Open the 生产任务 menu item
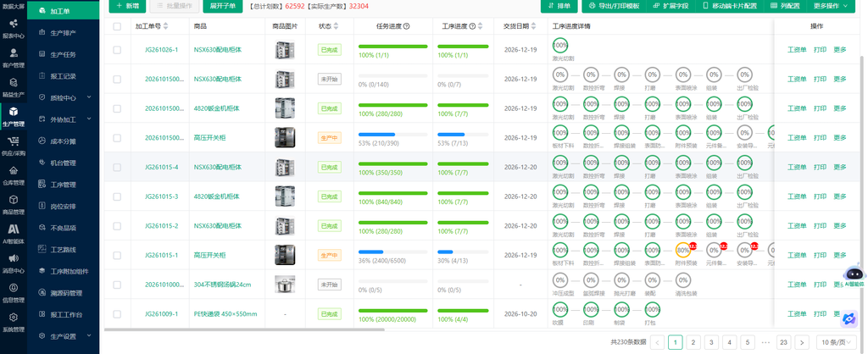 pos(63,55)
